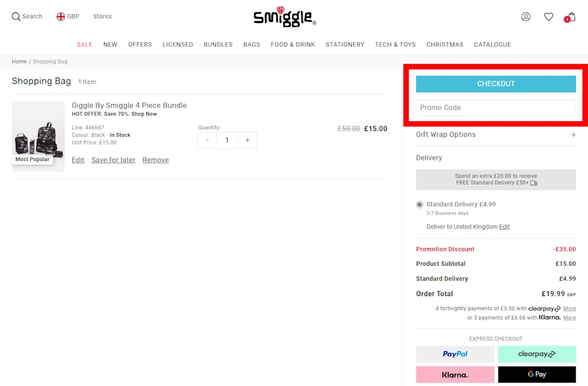Click the CHECKOUT button
The image size is (588, 386).
point(496,84)
